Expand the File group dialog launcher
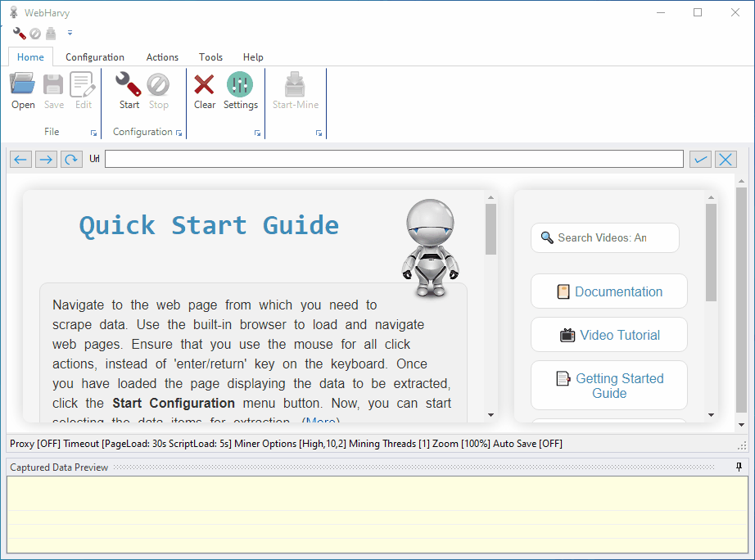 93,133
